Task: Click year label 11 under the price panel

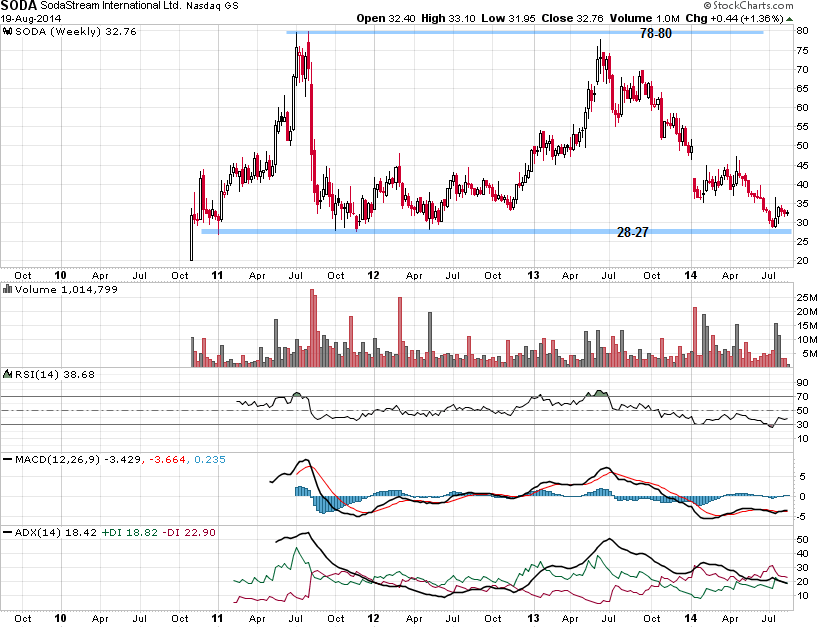Action: point(217,275)
